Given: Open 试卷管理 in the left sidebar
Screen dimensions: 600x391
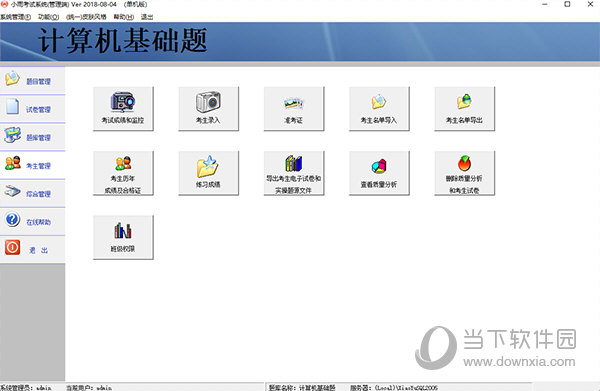Looking at the screenshot, I should point(33,109).
